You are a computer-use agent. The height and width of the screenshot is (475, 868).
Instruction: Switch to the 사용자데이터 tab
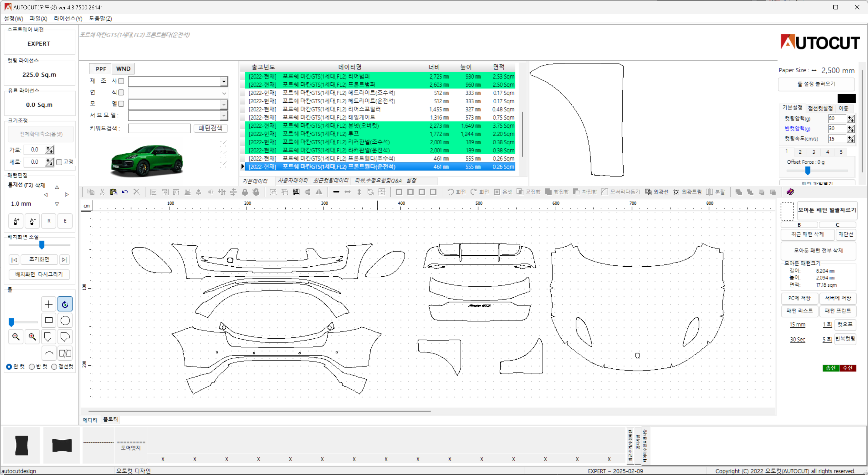point(293,181)
